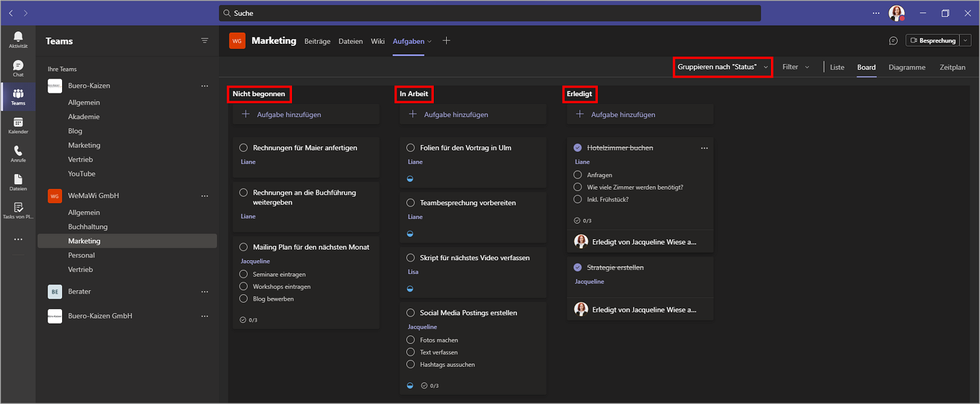Show more apps via the rail ellipsis

tap(18, 239)
